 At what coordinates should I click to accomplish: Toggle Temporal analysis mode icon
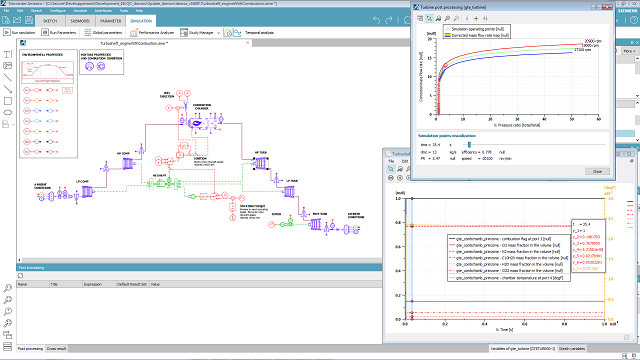pos(228,33)
